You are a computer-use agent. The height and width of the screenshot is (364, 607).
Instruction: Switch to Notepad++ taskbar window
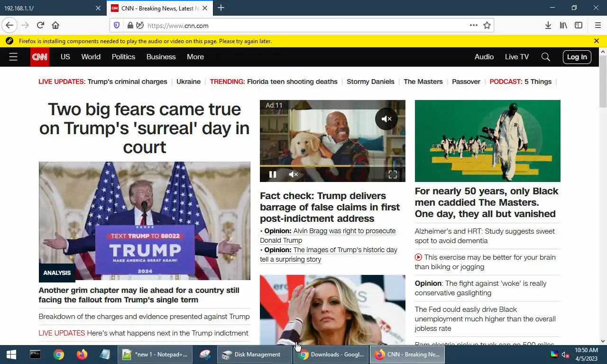pos(155,355)
